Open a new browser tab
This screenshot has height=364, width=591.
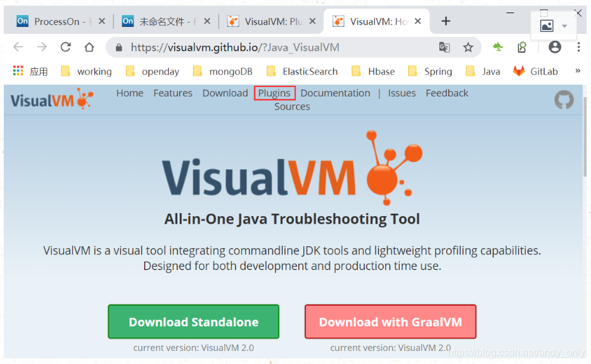tap(446, 21)
